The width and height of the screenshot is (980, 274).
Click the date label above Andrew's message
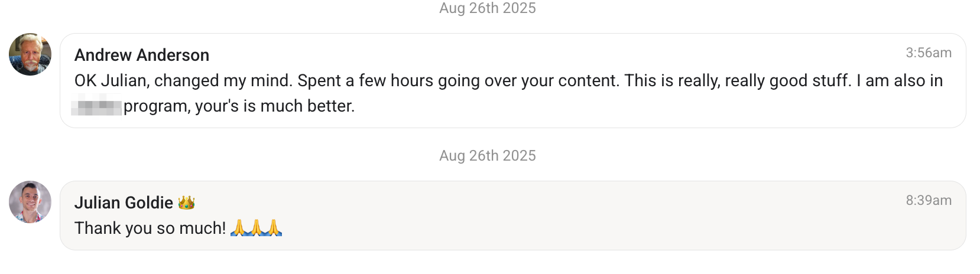pyautogui.click(x=488, y=8)
